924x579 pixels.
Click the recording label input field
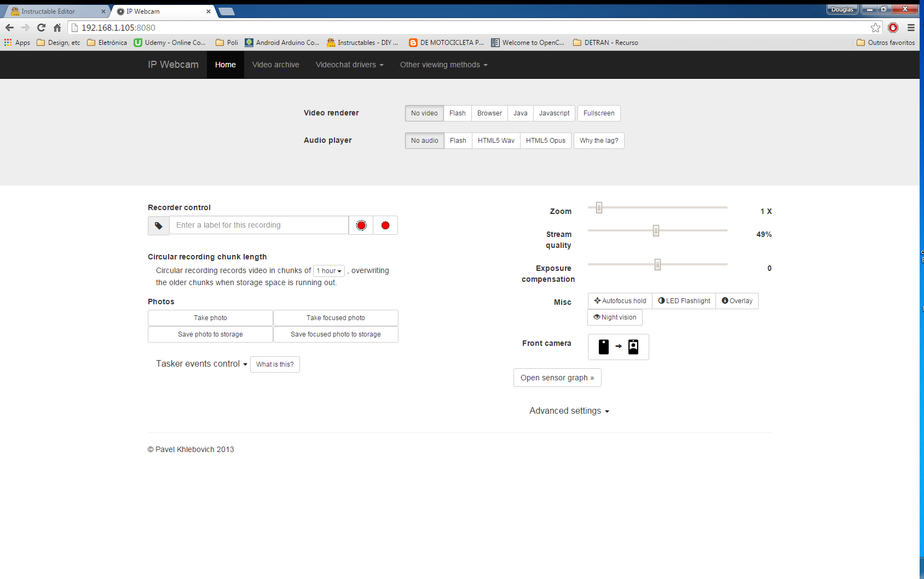[259, 225]
